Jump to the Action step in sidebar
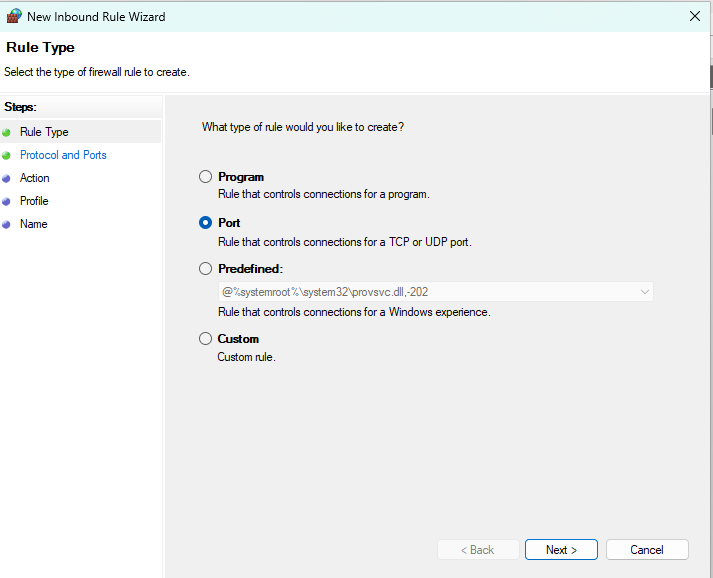The width and height of the screenshot is (713, 578). click(x=34, y=178)
